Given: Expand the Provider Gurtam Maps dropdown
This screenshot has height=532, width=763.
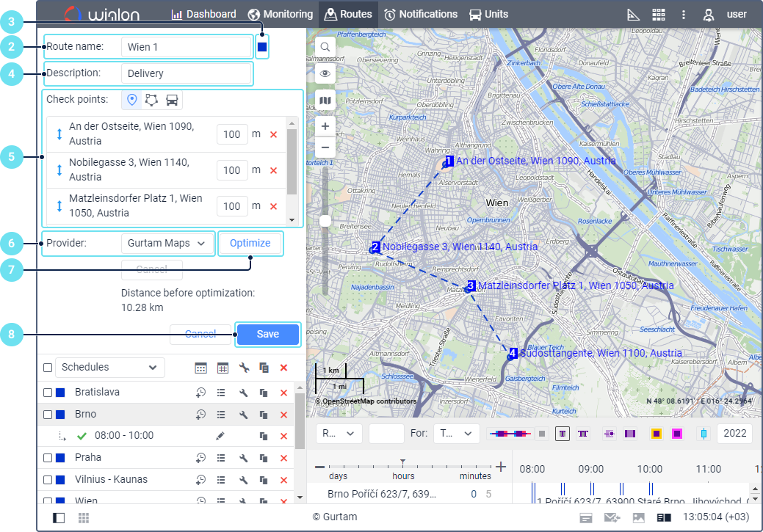Looking at the screenshot, I should [167, 243].
